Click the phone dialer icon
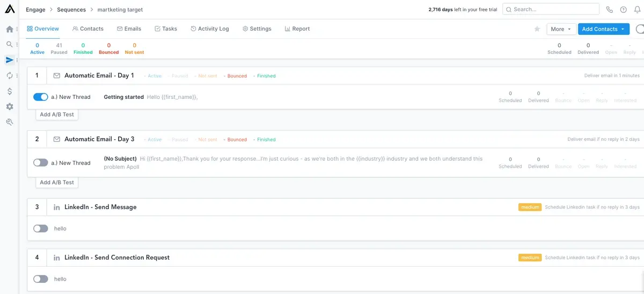This screenshot has width=644, height=294. click(609, 10)
